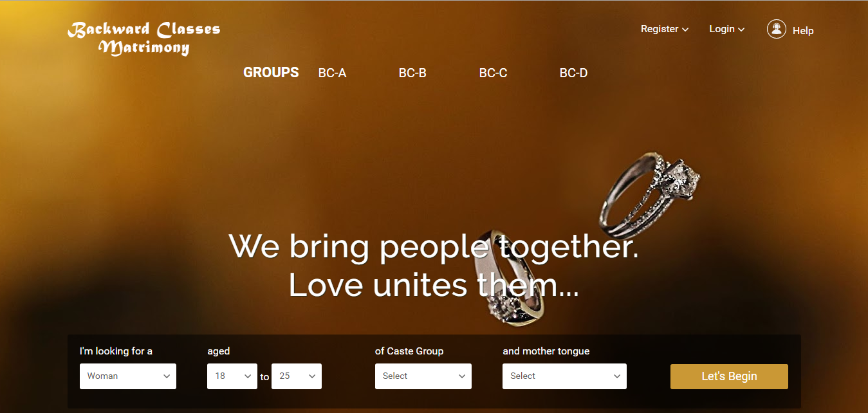
Task: Click the diamond ring image
Action: pyautogui.click(x=651, y=196)
